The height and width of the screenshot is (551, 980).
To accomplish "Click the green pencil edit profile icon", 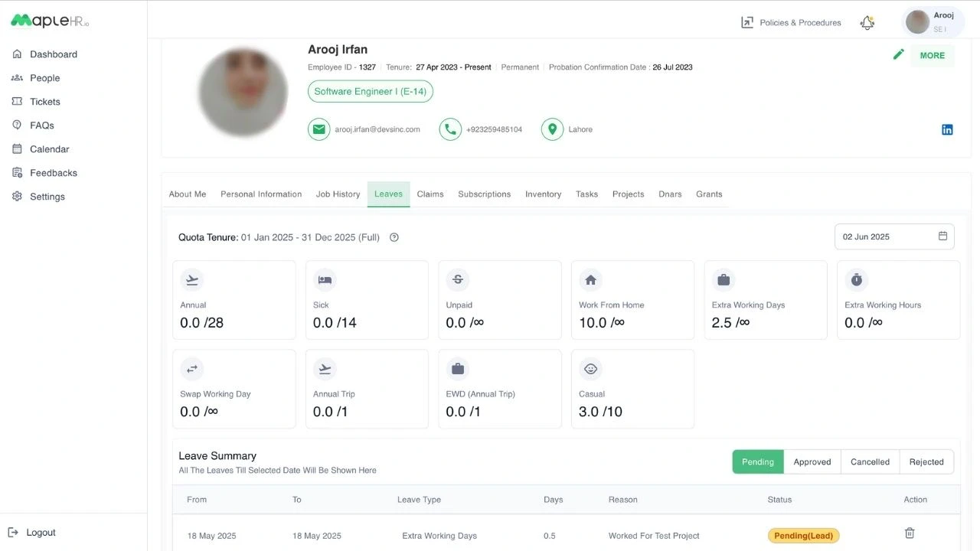I will point(898,54).
